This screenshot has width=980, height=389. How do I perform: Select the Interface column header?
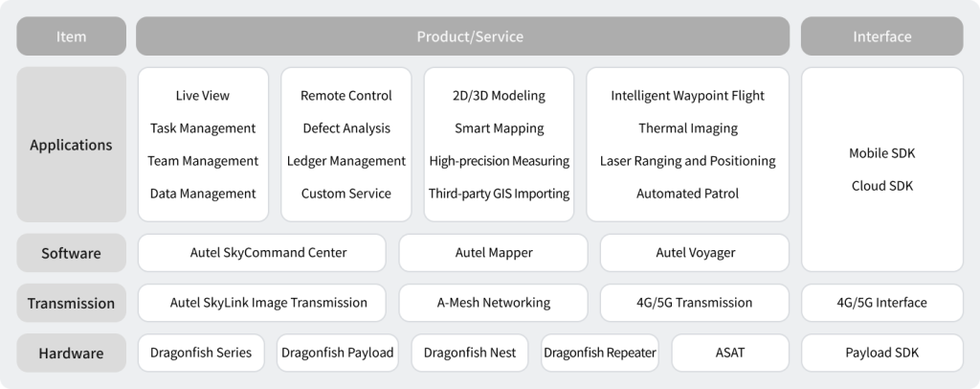(881, 37)
